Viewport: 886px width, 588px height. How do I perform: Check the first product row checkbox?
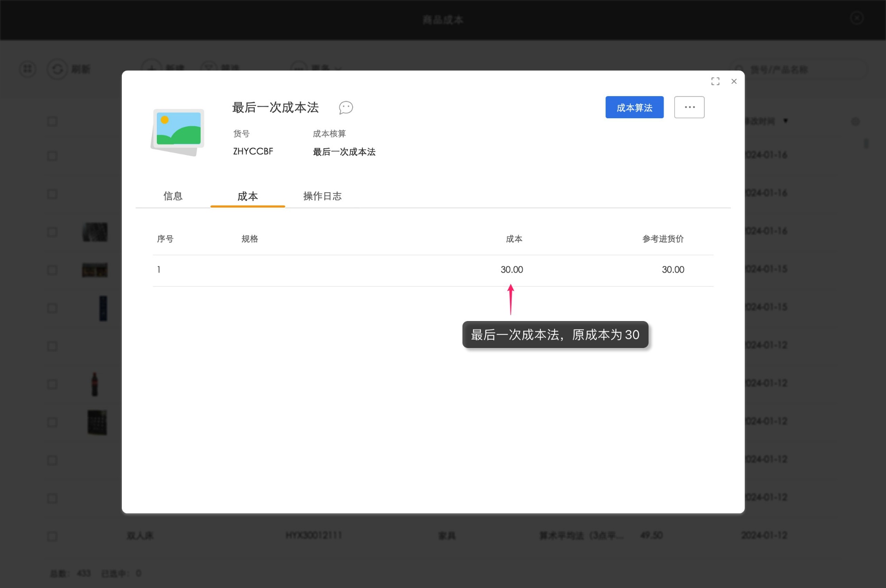(52, 121)
